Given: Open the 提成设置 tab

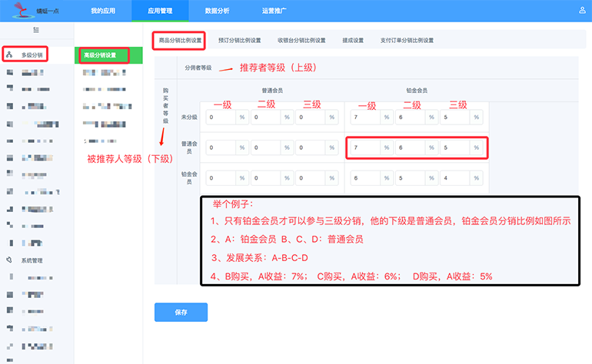Looking at the screenshot, I should [353, 41].
